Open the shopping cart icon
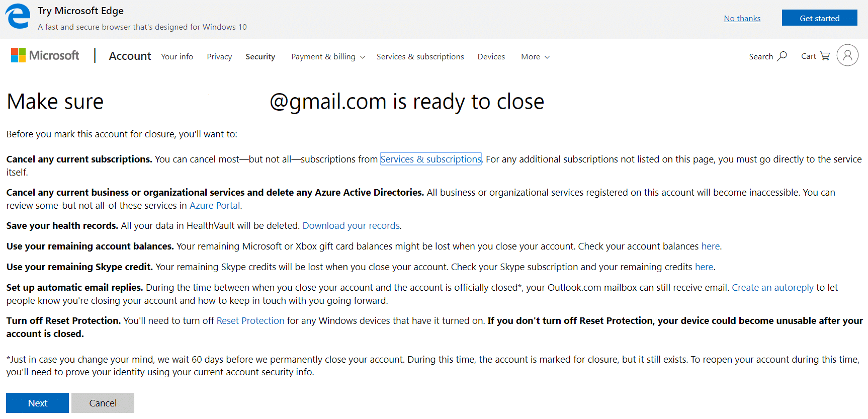Viewport: 868px width, 419px height. click(825, 56)
